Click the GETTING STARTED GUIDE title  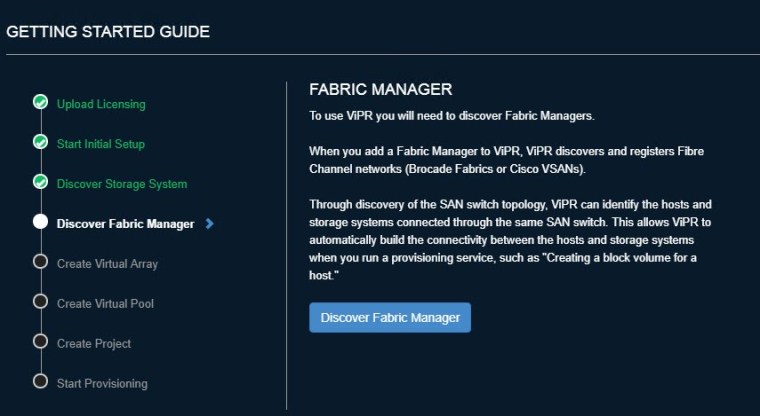(x=108, y=32)
